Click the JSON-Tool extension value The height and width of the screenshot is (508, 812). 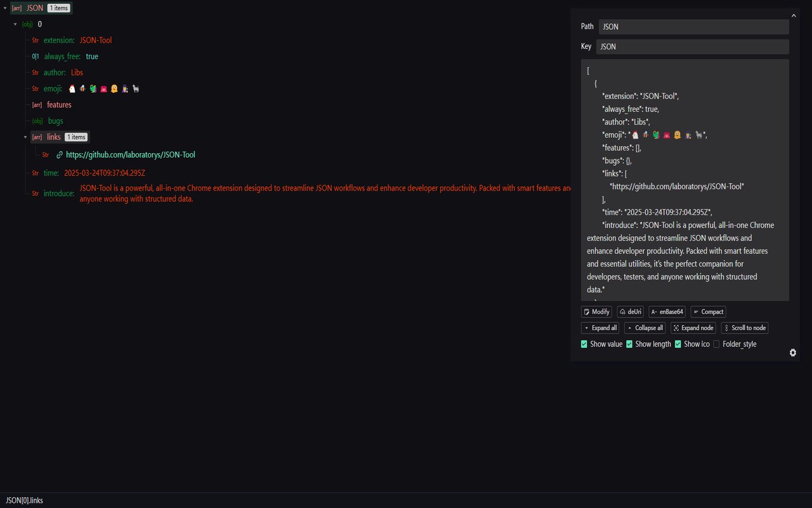[96, 41]
